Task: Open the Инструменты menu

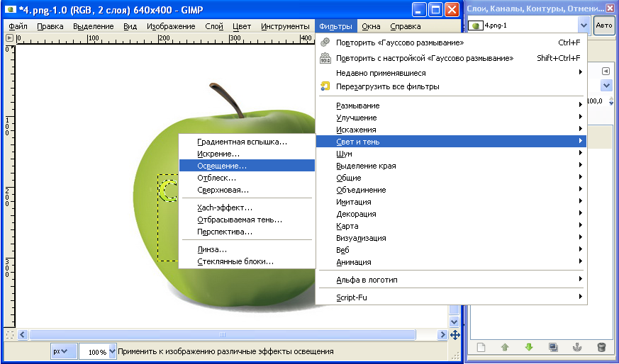Action: click(x=285, y=27)
